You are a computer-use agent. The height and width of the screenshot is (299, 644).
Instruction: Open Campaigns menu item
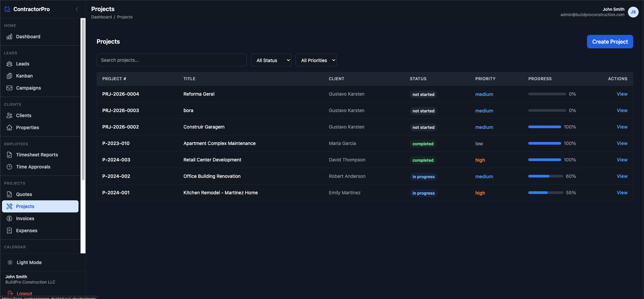[x=40, y=88]
